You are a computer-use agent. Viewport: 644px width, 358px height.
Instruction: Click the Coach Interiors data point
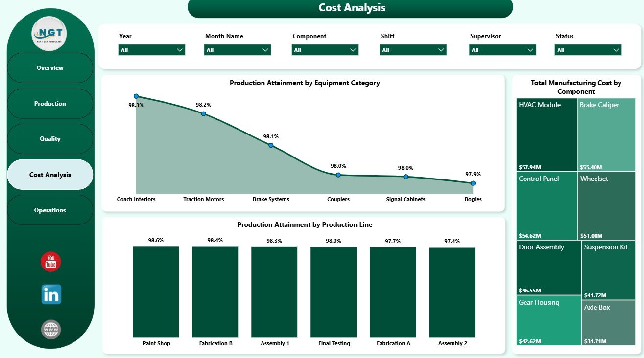pos(136,96)
